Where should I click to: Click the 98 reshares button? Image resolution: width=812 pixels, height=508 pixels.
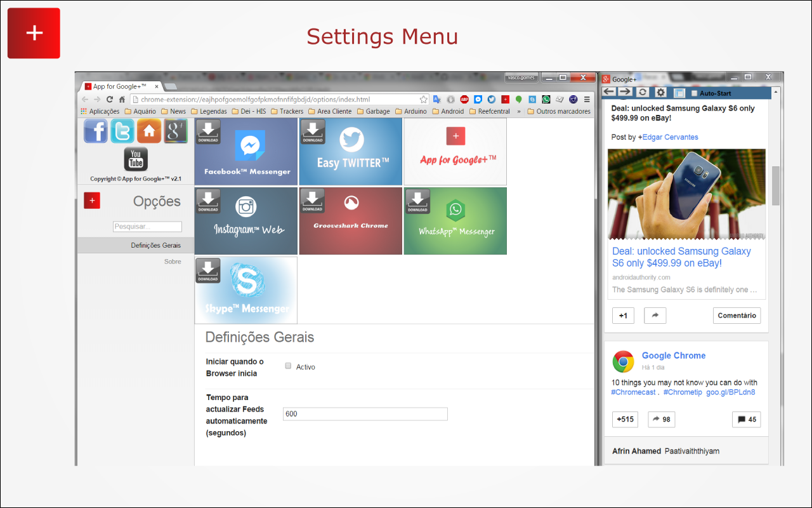[661, 419]
